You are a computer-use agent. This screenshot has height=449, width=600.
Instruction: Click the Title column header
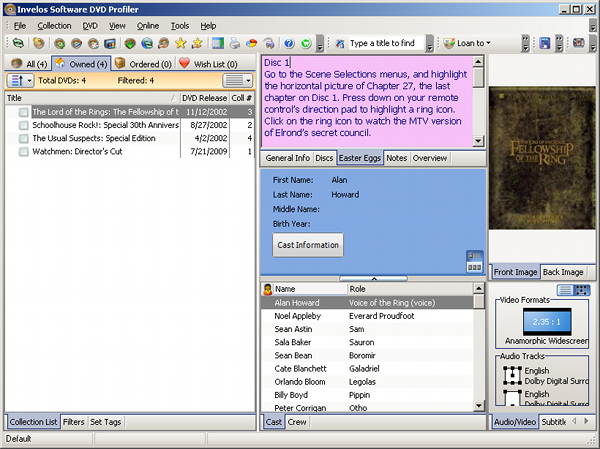(92, 98)
